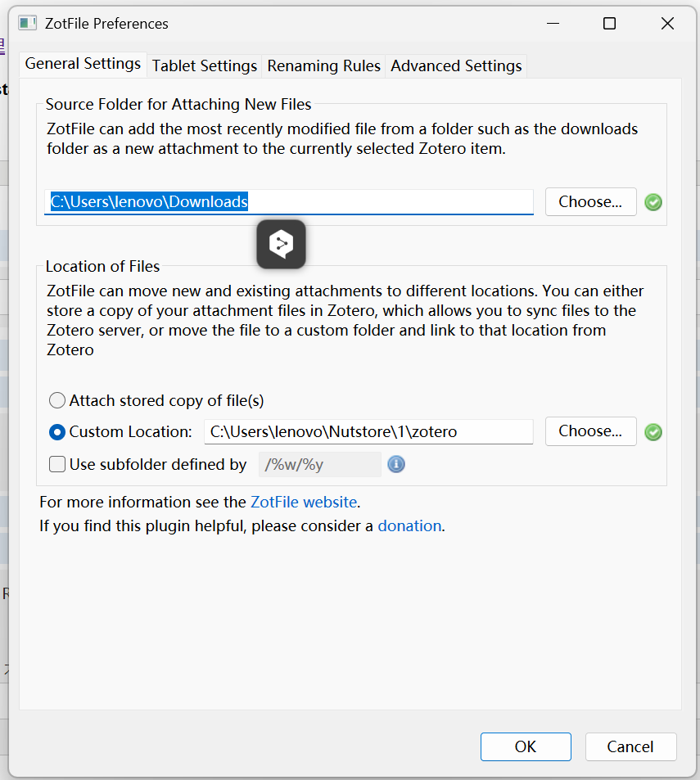The height and width of the screenshot is (780, 700).
Task: Click the blue subfolder info icon
Action: pyautogui.click(x=396, y=465)
